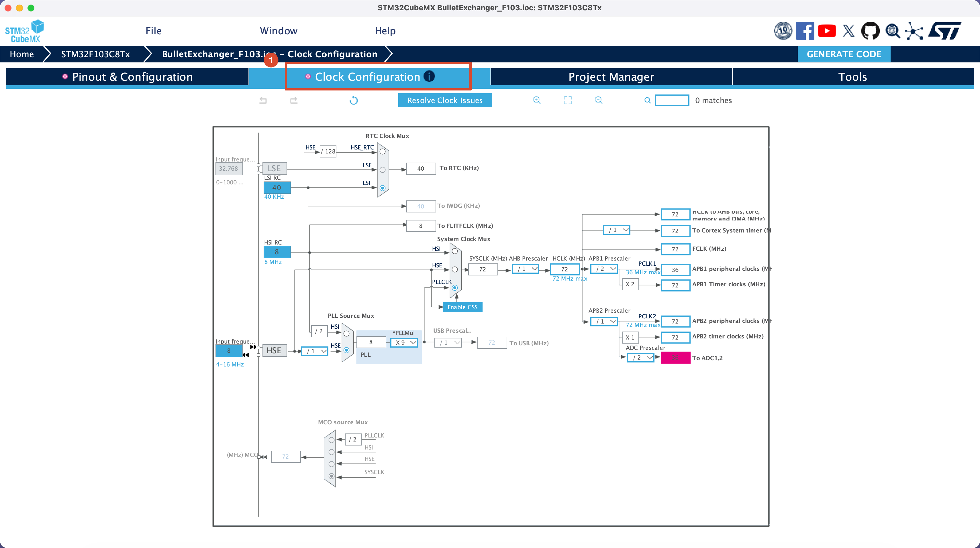
Task: Go to STM32F103C8Tx in the breadcrumb
Action: point(95,54)
